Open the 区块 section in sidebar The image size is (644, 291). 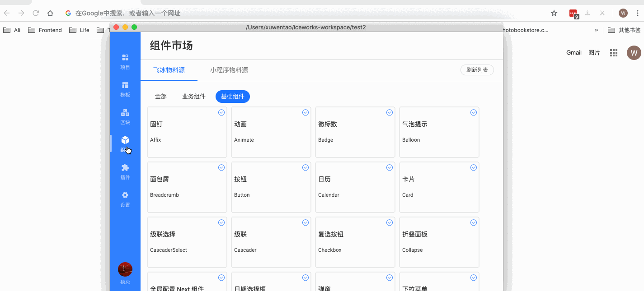pos(125,117)
